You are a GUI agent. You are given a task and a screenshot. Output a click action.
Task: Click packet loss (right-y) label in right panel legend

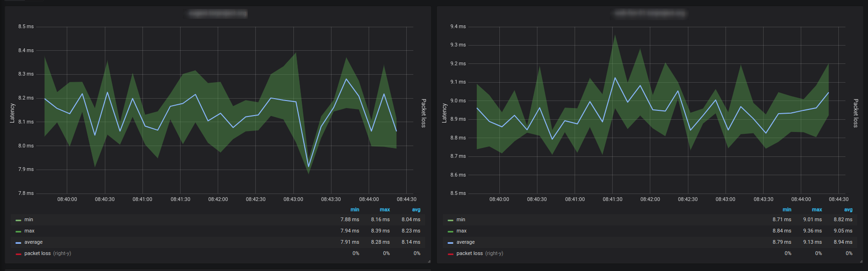[x=480, y=253]
